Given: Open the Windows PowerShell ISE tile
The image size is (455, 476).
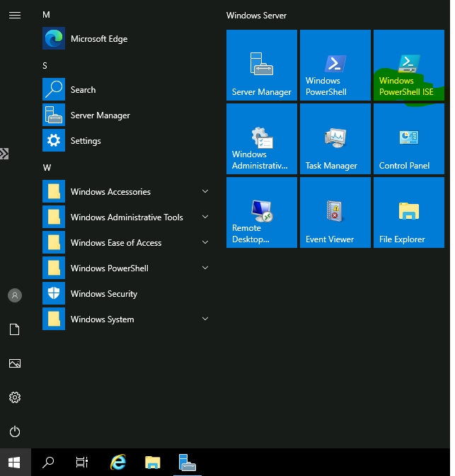Looking at the screenshot, I should pyautogui.click(x=409, y=65).
